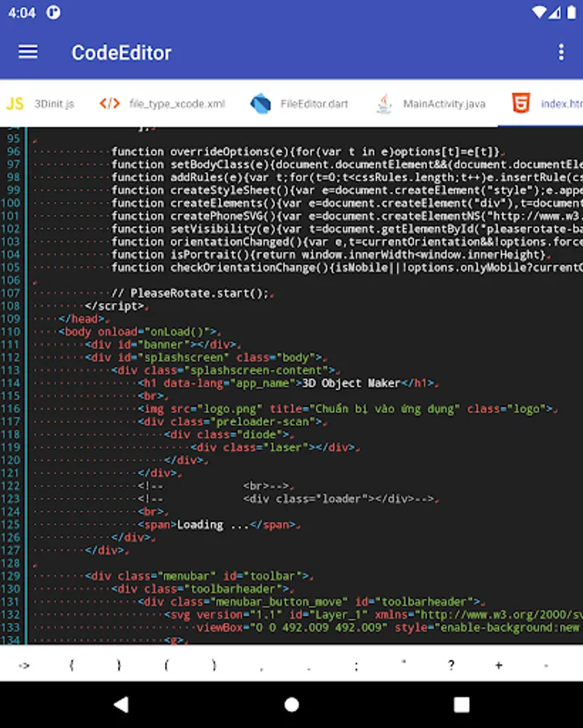Click the '</head>' closing tag

click(82, 319)
